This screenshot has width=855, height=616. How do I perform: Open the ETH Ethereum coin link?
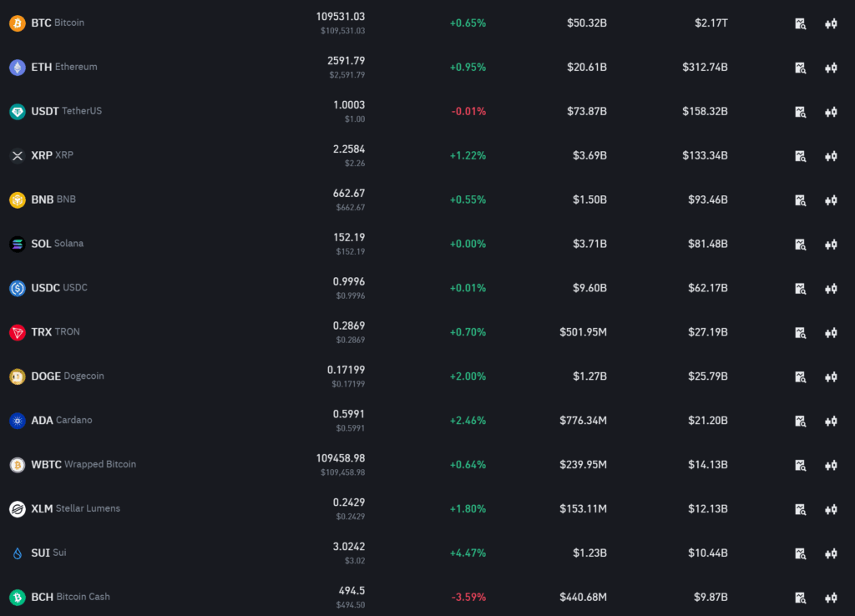[x=63, y=67]
